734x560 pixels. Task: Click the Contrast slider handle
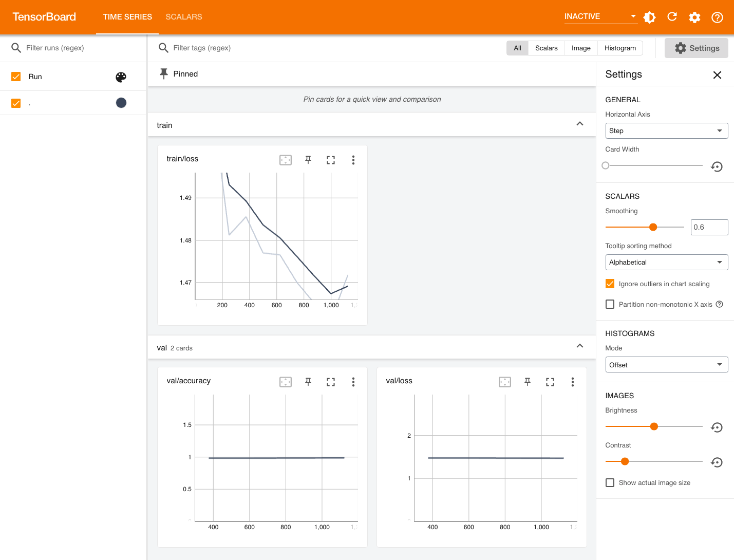625,461
